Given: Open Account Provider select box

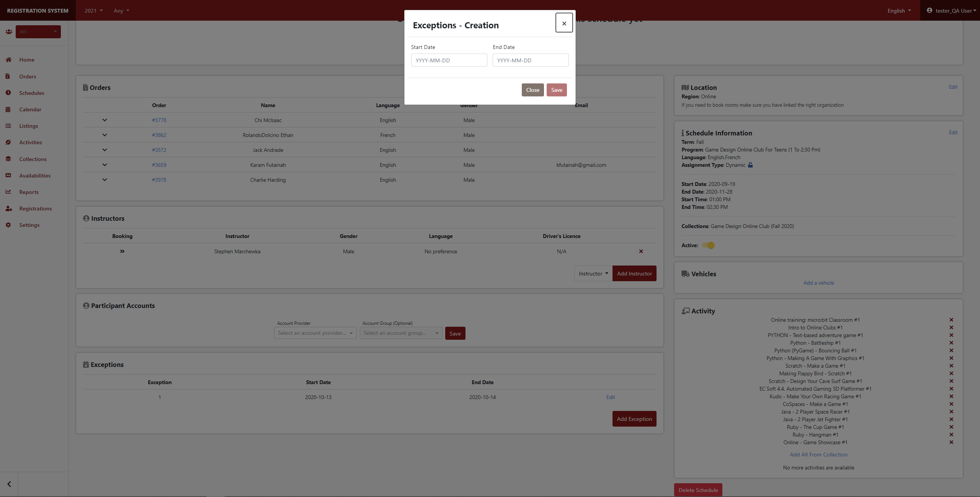Looking at the screenshot, I should 315,333.
